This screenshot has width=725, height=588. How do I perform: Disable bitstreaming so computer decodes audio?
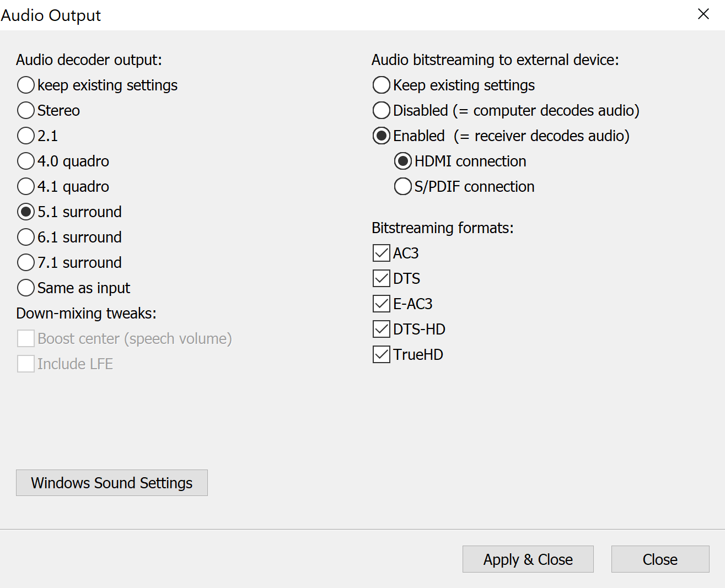382,110
